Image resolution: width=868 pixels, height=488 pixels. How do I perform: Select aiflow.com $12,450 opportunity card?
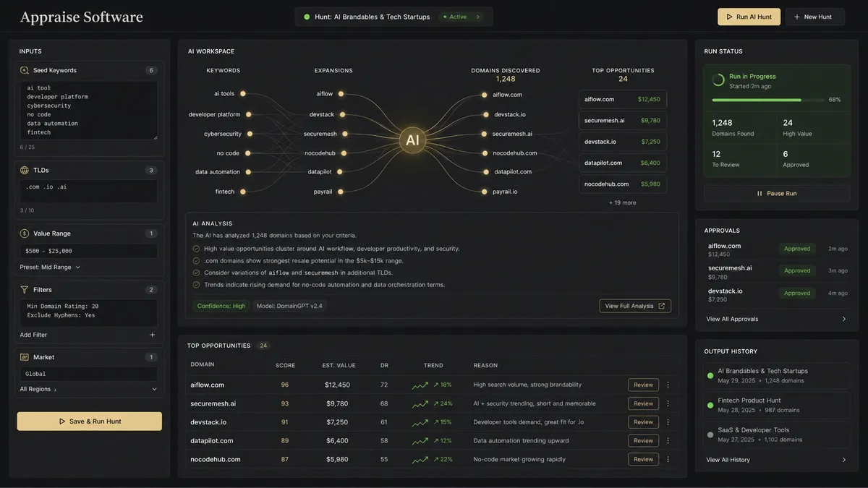coord(623,99)
